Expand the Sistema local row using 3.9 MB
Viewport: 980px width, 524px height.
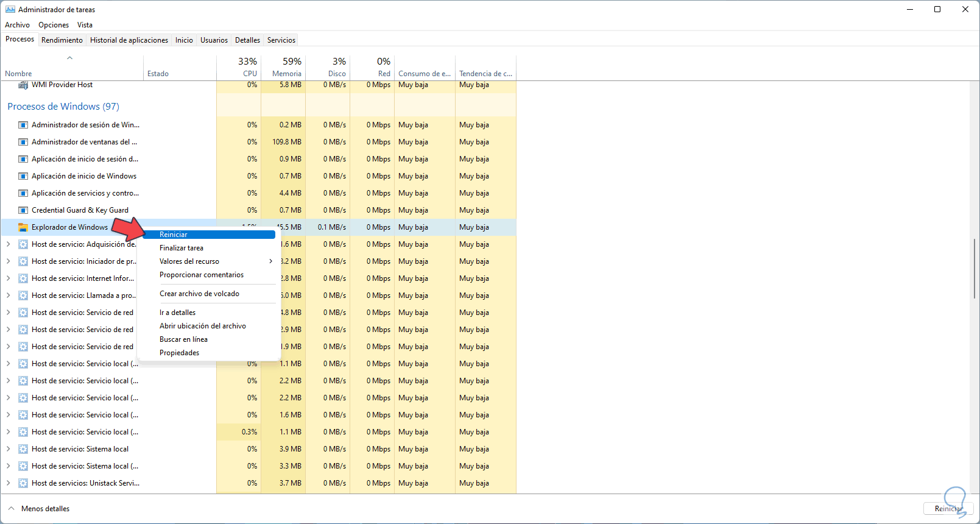(x=8, y=449)
